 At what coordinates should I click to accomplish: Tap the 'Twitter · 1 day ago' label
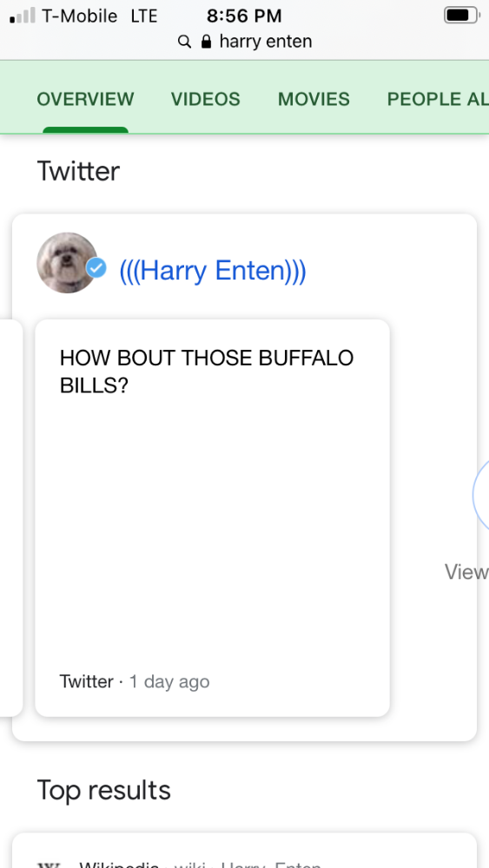(x=135, y=681)
